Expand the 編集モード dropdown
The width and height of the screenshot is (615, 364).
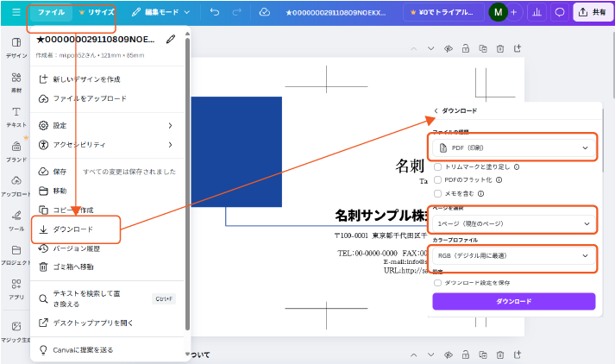(x=160, y=12)
